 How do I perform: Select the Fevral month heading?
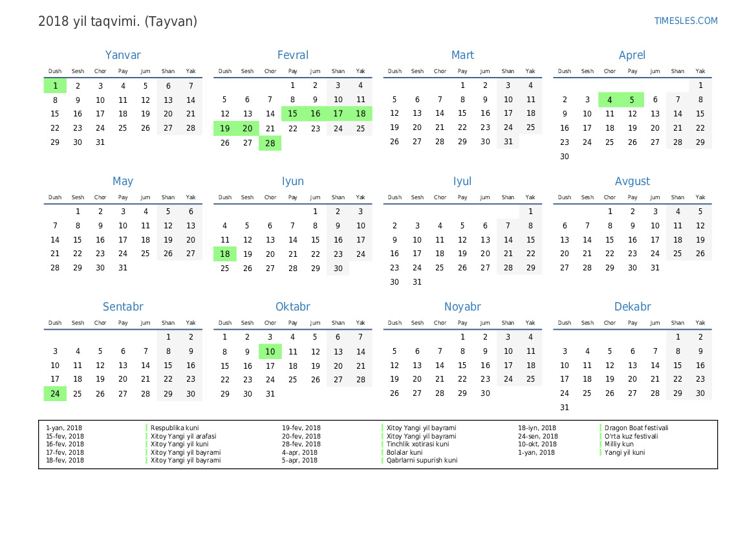(293, 55)
